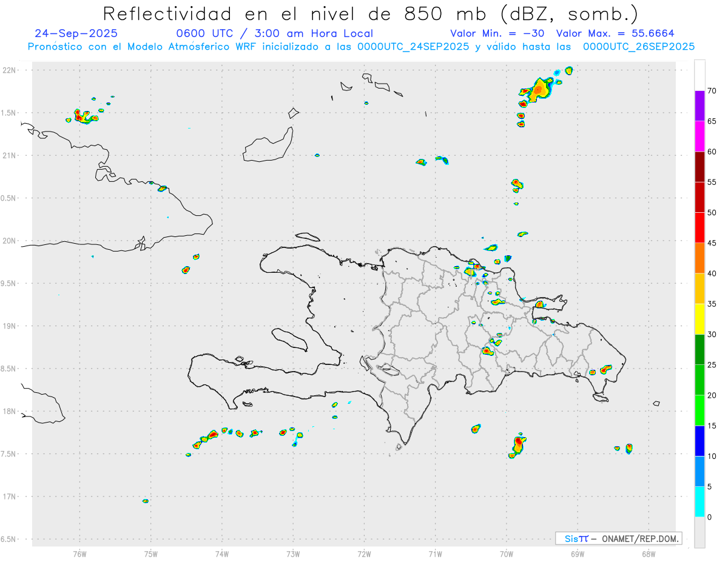This screenshot has height=562, width=728.
Task: Click the '40' colorbar scale value
Action: tap(712, 273)
